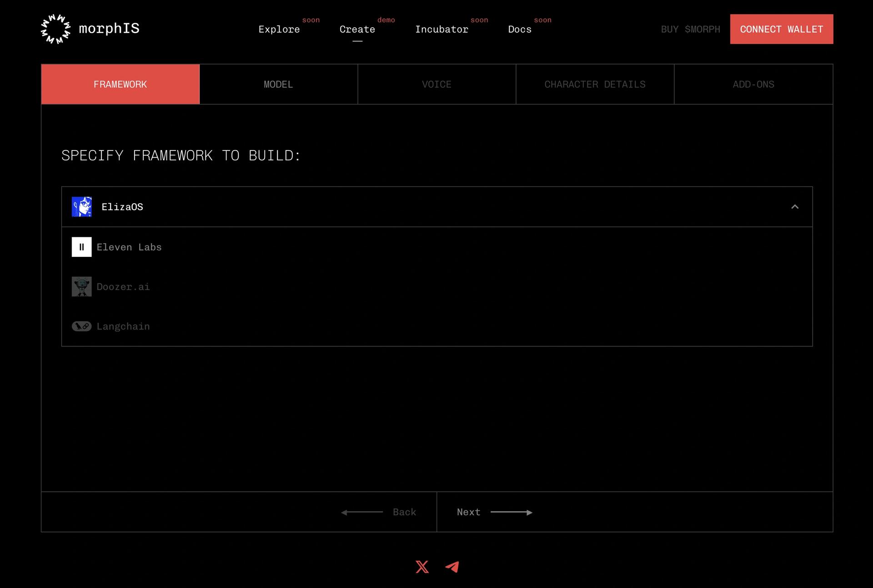The width and height of the screenshot is (873, 588).
Task: Click the 'soon' badge above Docs
Action: [x=542, y=20]
